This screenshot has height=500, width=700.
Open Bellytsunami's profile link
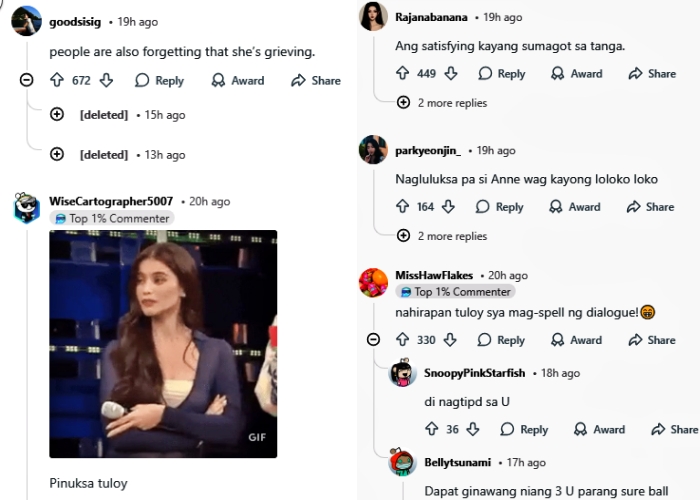(459, 463)
